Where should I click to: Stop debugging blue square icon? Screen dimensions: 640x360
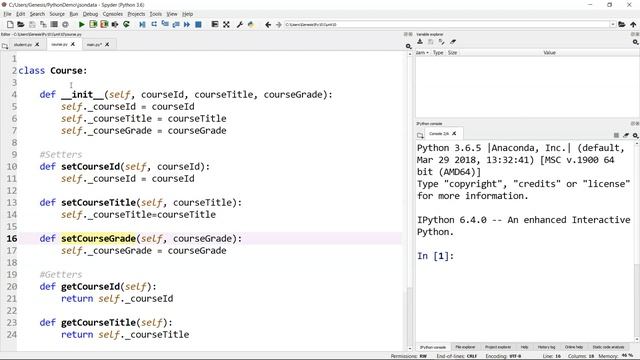(x=198, y=24)
